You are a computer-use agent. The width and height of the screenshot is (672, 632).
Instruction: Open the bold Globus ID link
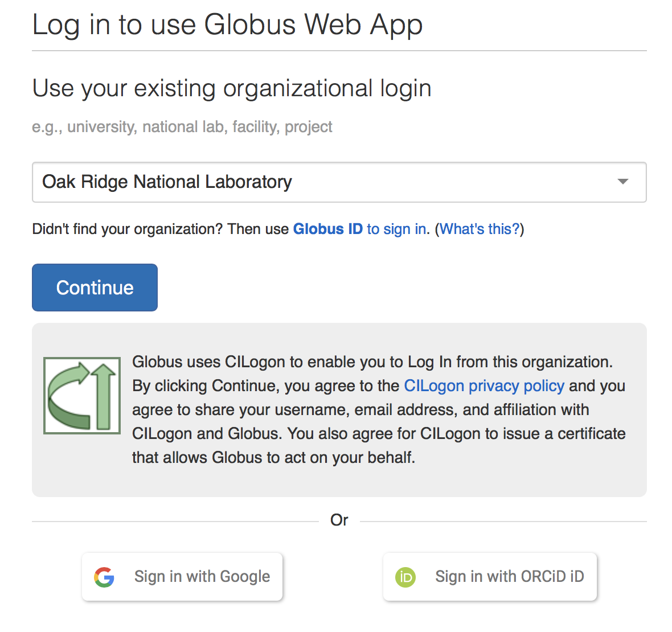coord(328,229)
